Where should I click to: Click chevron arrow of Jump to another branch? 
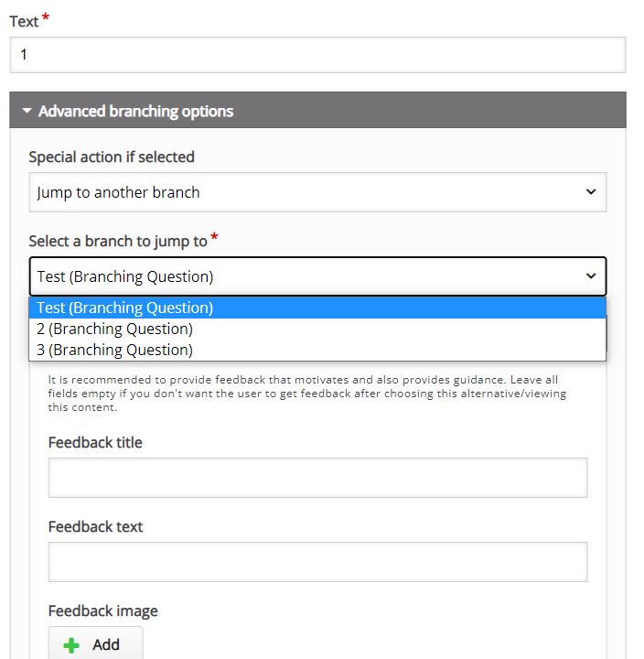591,192
